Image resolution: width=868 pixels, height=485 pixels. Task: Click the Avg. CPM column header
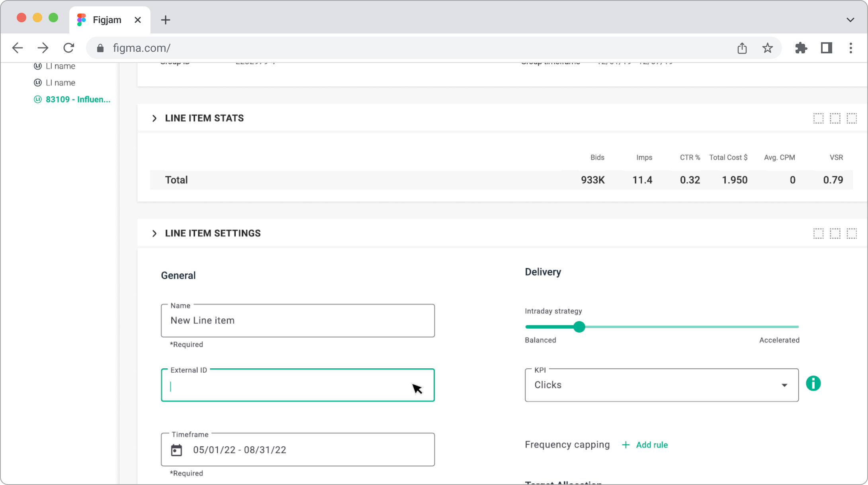pyautogui.click(x=780, y=157)
